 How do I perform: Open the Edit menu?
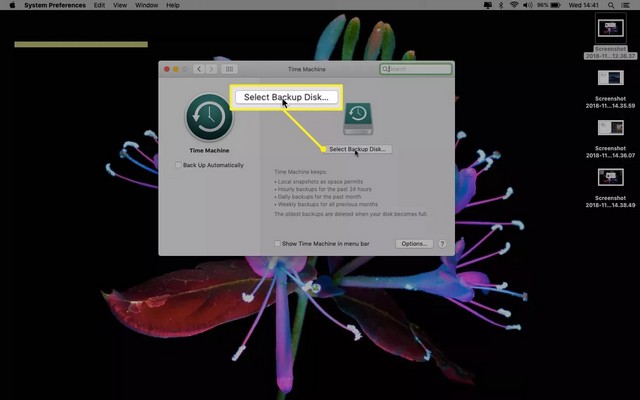99,5
